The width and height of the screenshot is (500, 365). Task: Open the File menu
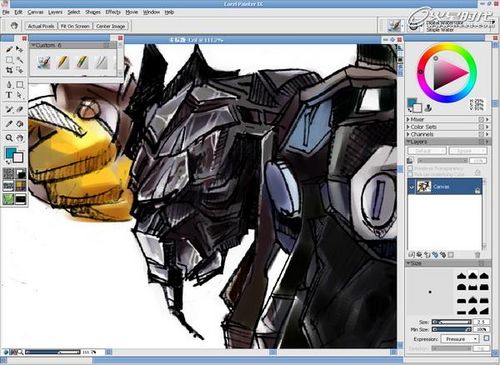[x=6, y=12]
